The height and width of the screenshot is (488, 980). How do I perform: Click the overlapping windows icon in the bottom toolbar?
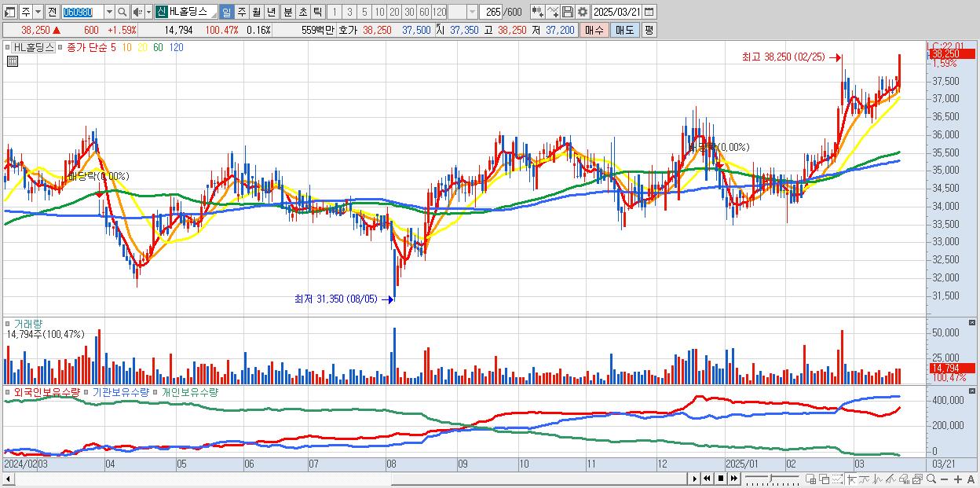click(x=824, y=479)
